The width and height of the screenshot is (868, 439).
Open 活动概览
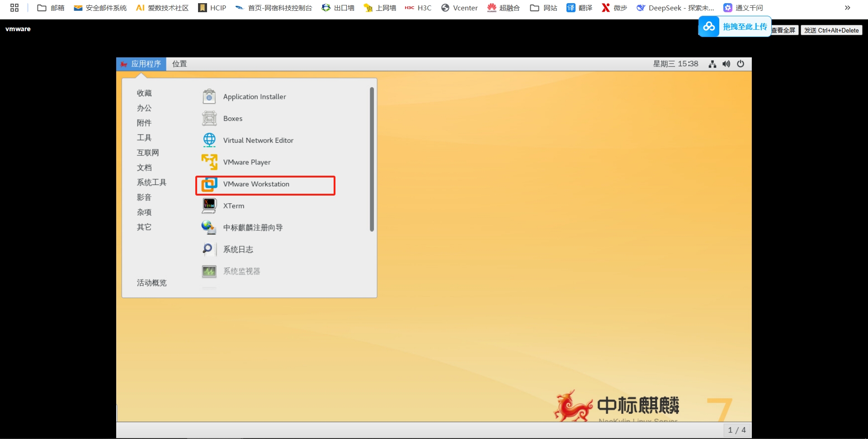click(151, 283)
